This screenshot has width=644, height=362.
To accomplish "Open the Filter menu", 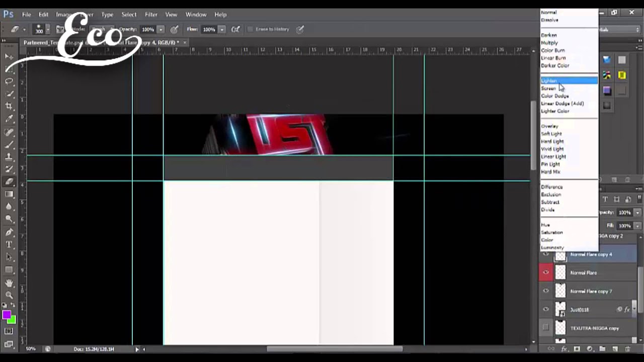I will pyautogui.click(x=151, y=15).
